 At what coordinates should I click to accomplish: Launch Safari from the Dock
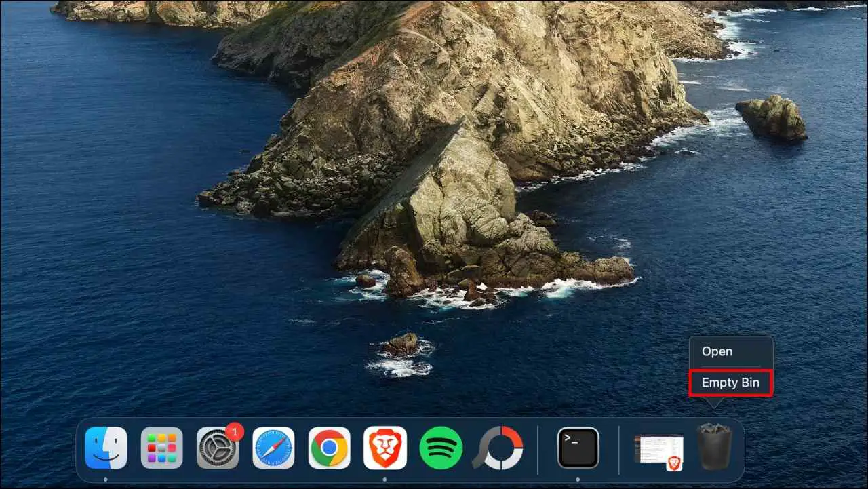[x=274, y=448]
